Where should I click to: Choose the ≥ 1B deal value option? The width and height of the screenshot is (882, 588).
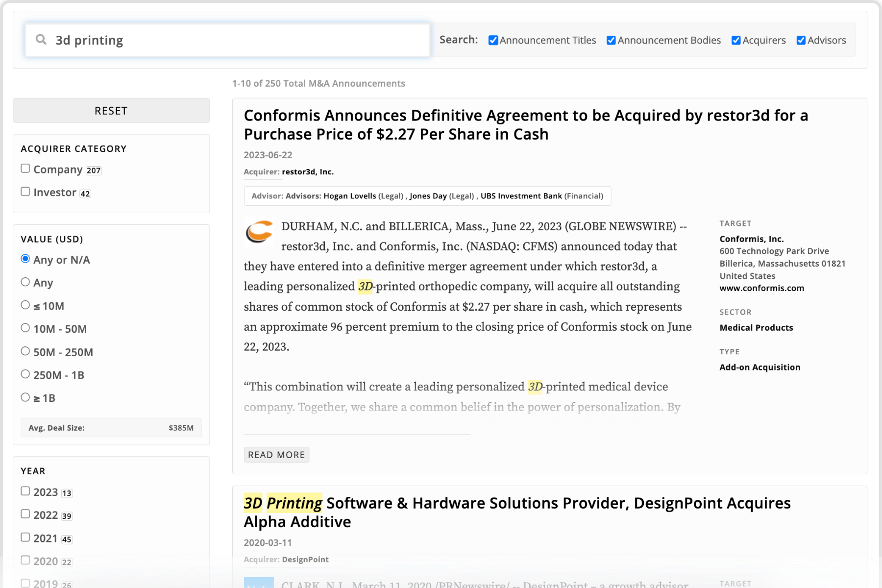coord(25,397)
